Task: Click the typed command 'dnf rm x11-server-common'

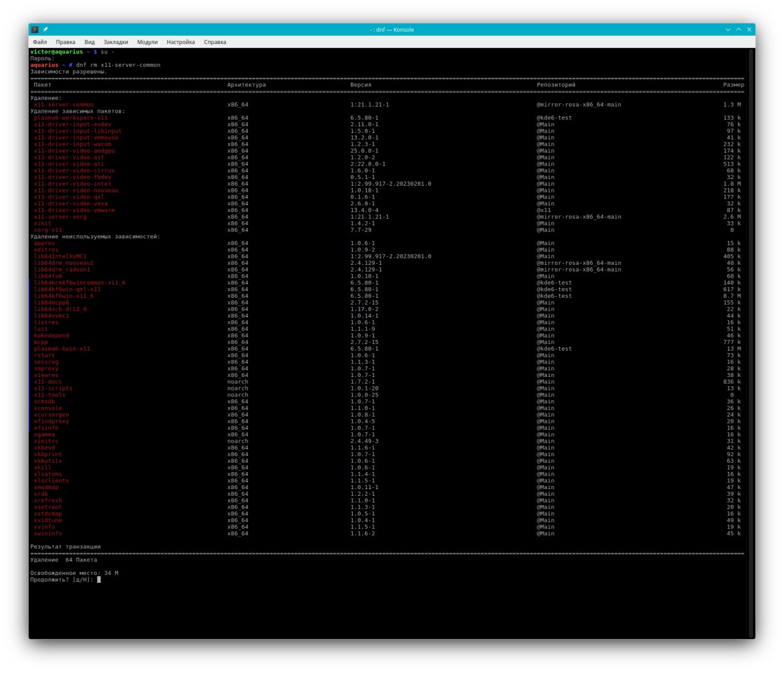Action: coord(118,65)
